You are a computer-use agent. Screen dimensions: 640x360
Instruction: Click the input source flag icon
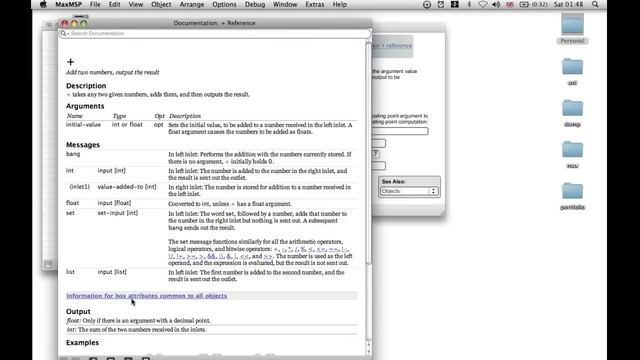pyautogui.click(x=510, y=4)
